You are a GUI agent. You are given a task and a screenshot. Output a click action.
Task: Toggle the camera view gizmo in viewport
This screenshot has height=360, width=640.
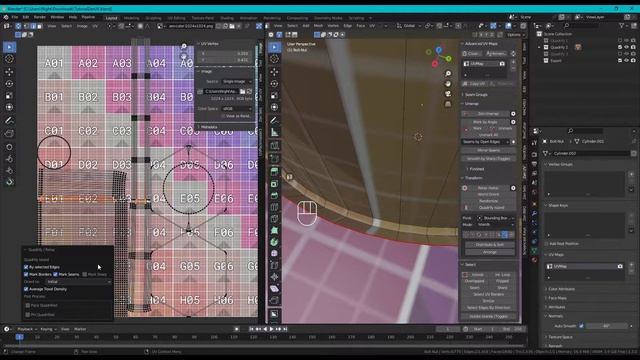(448, 94)
